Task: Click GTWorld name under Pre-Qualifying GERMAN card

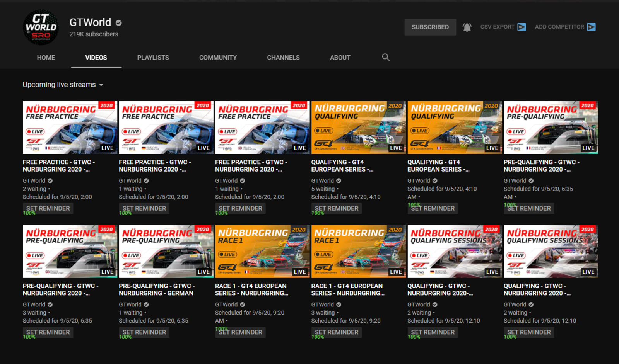Action: point(130,304)
